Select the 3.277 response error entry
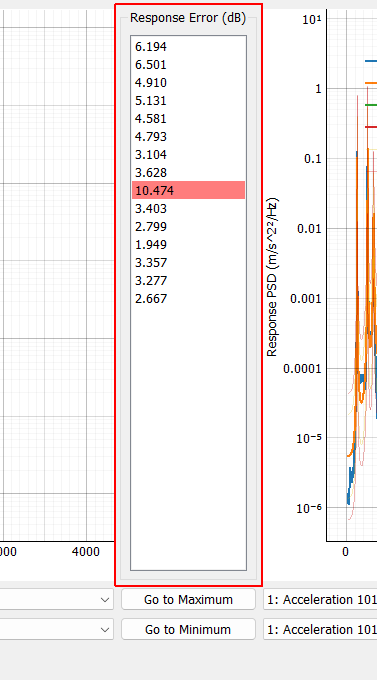 click(188, 281)
